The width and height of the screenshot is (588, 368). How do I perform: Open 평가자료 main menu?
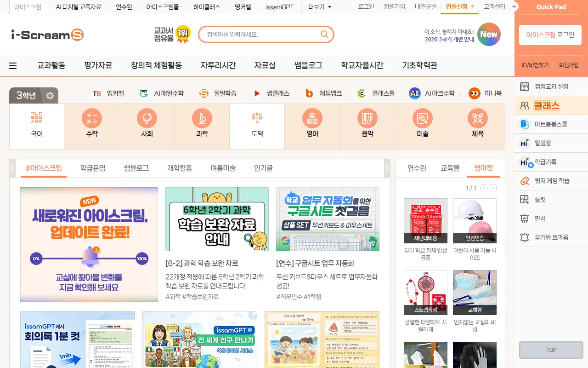pos(98,65)
